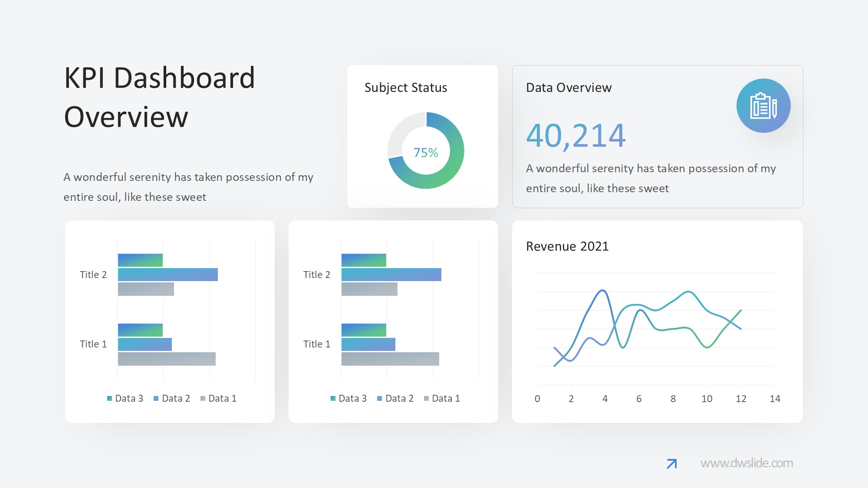Click the blue arrow icon near website link

pos(671,464)
